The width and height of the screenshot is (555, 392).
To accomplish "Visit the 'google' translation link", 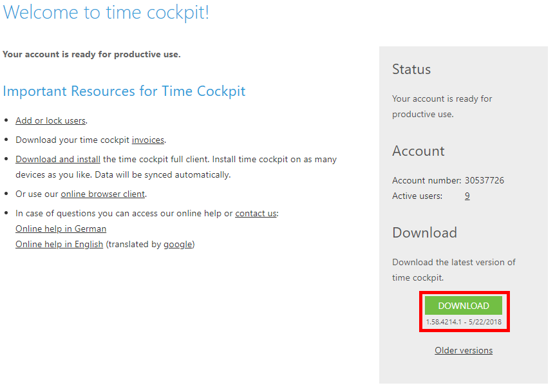I will (178, 245).
